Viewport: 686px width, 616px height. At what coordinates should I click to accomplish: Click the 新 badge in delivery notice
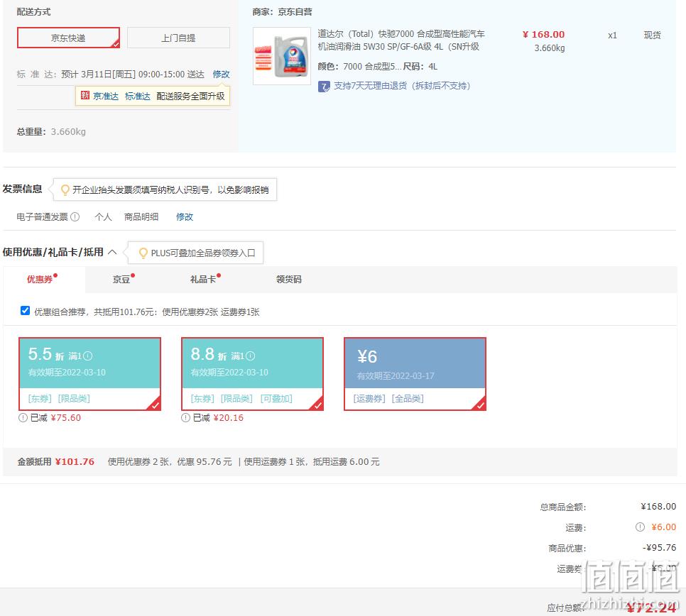(x=85, y=96)
